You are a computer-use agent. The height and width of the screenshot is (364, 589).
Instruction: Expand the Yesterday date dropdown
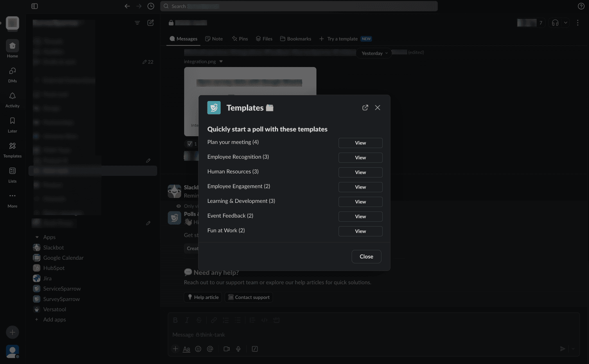coord(375,53)
